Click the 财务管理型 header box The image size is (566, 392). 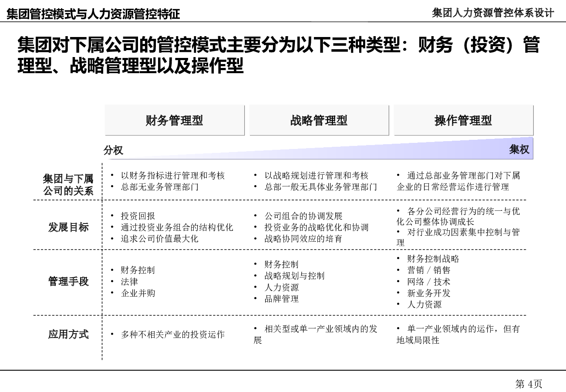(x=174, y=120)
